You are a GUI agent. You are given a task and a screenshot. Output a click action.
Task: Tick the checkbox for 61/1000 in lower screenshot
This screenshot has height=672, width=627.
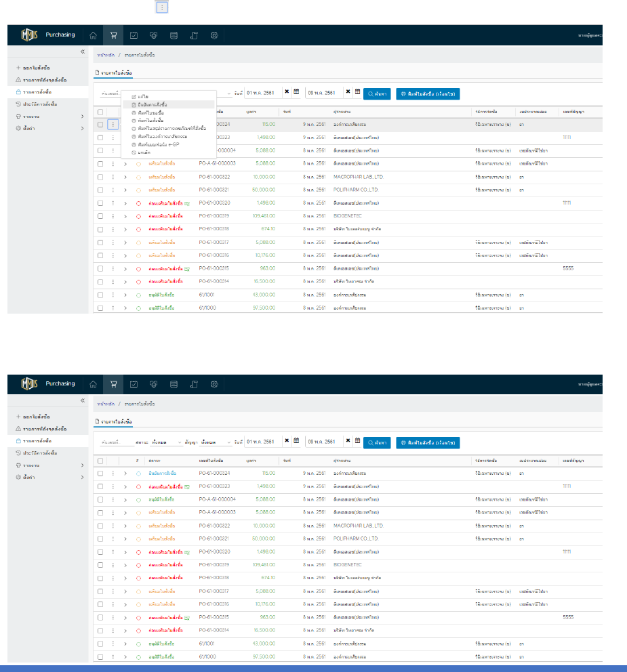(100, 656)
